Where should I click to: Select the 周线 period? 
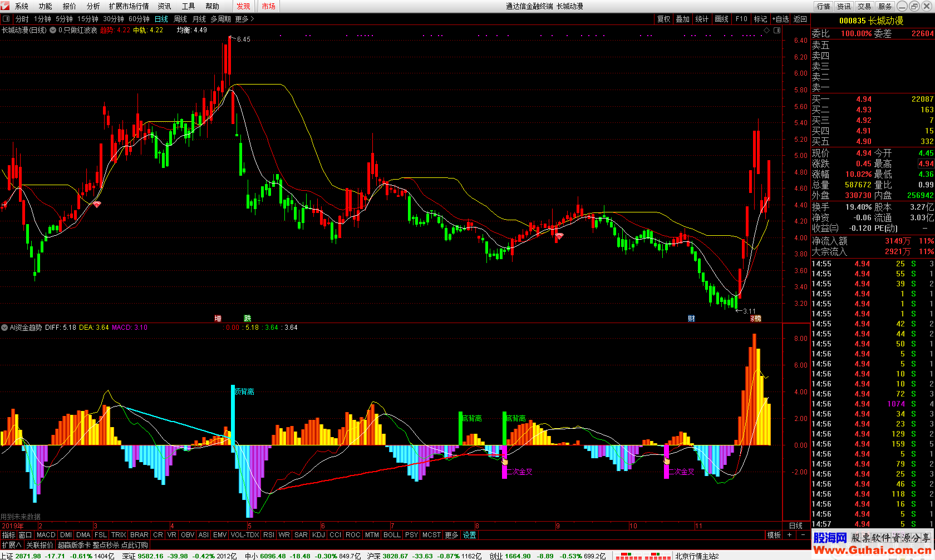point(180,19)
